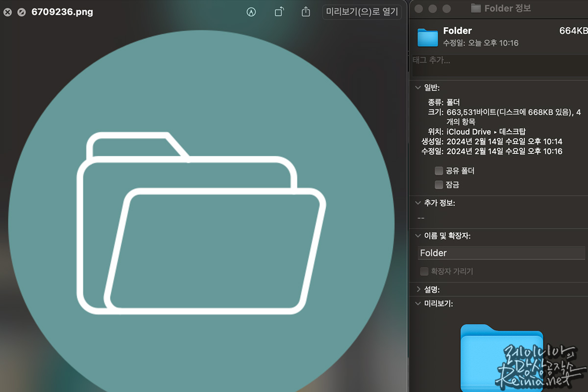
Task: Click the 'iCloud Drive ▸ 데스크탑' location text
Action: (x=486, y=132)
